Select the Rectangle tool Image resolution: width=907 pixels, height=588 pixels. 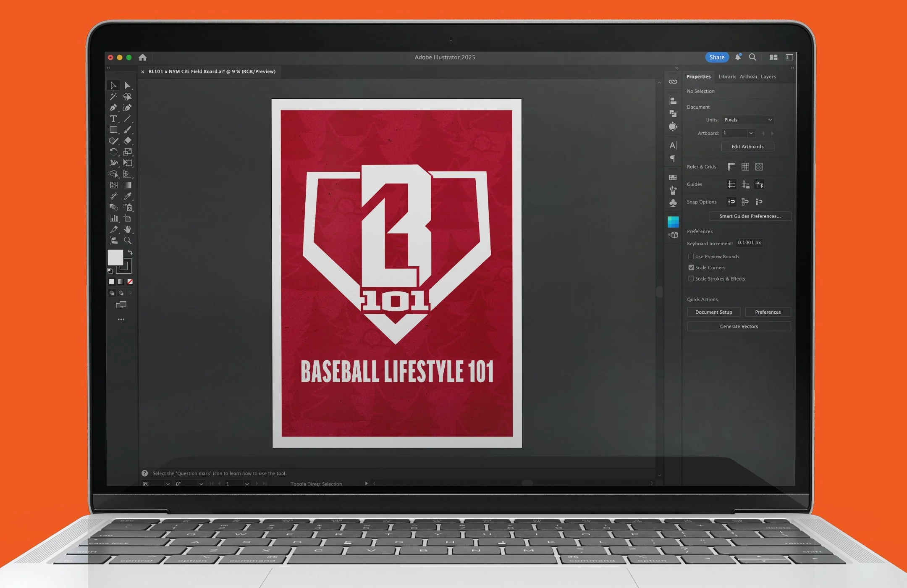pos(113,130)
